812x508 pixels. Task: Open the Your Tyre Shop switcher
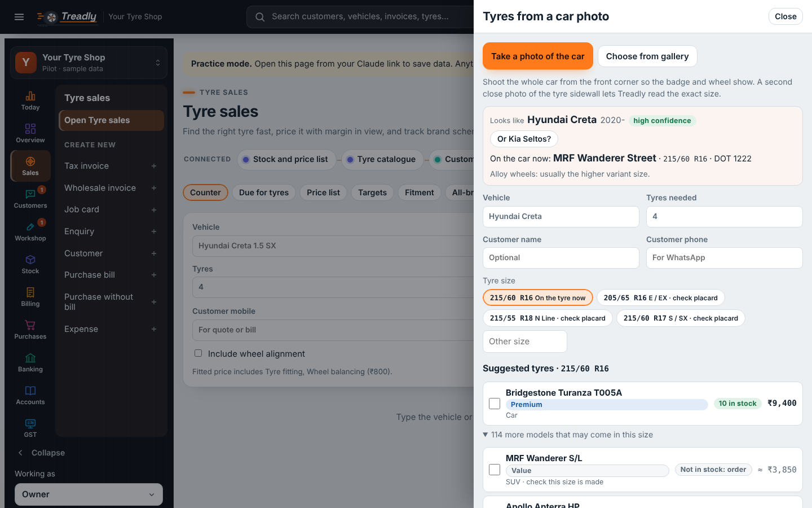click(89, 63)
